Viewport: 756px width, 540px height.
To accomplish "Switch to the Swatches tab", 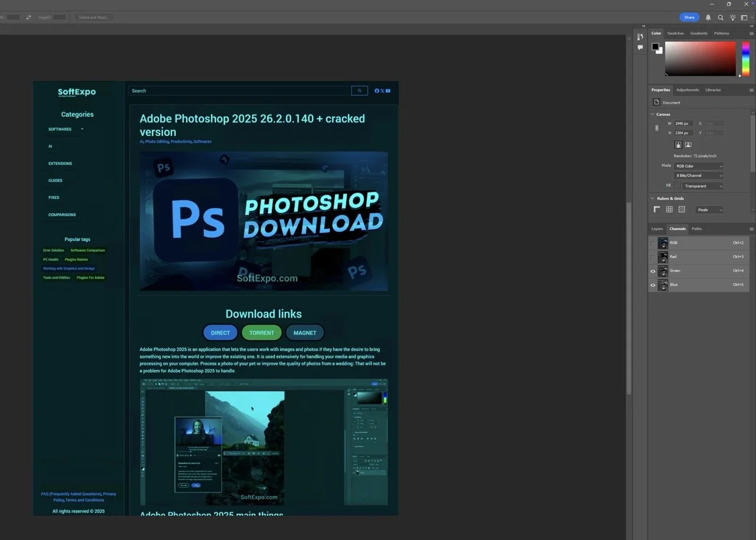I will (675, 33).
